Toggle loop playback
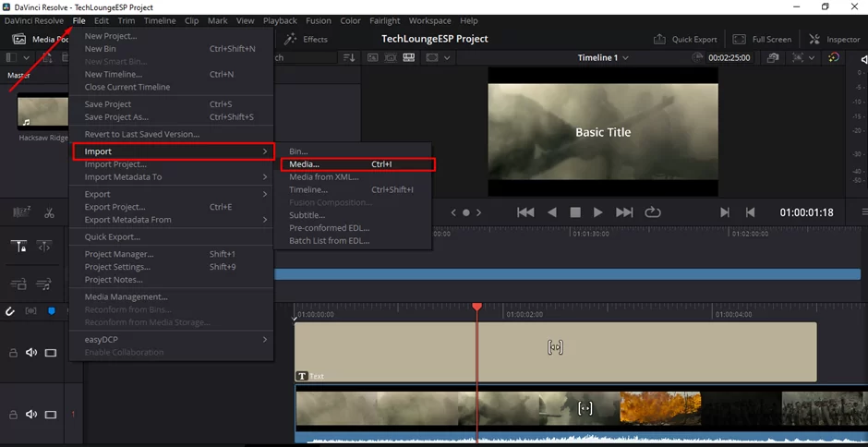This screenshot has height=447, width=868. click(653, 212)
